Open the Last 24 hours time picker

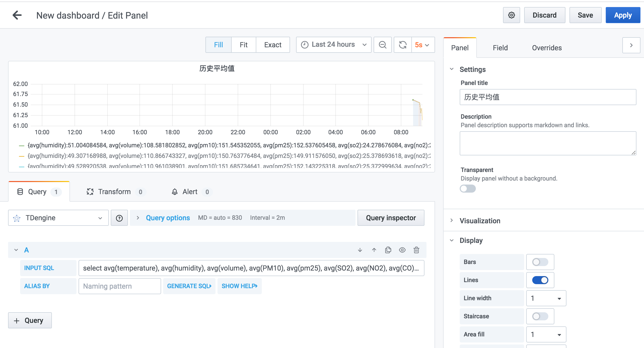(334, 45)
